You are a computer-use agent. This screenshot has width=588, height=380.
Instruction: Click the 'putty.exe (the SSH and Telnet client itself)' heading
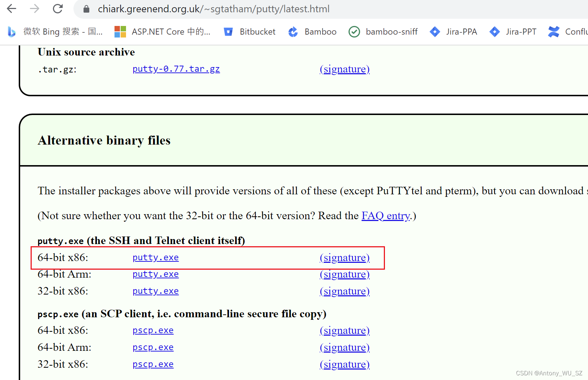[x=141, y=240]
